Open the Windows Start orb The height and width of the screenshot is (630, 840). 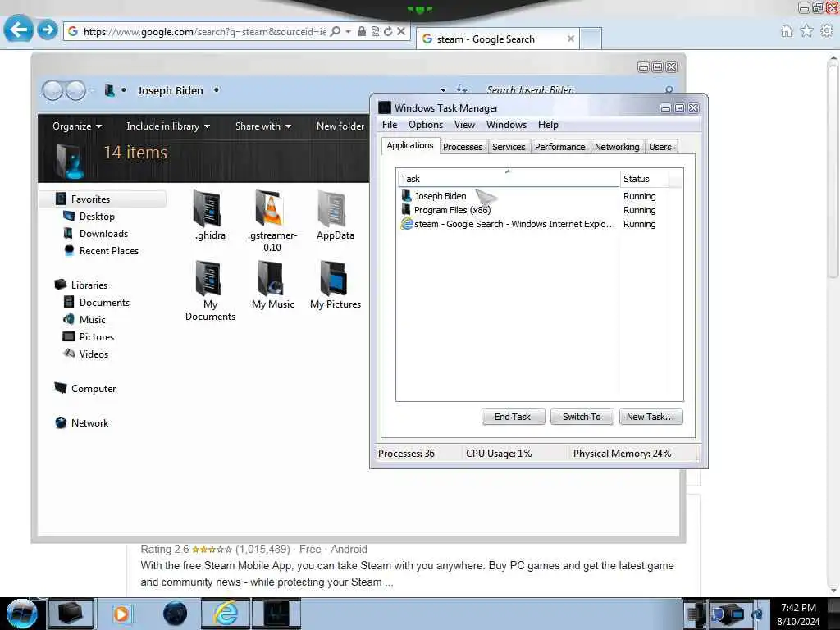pos(21,614)
